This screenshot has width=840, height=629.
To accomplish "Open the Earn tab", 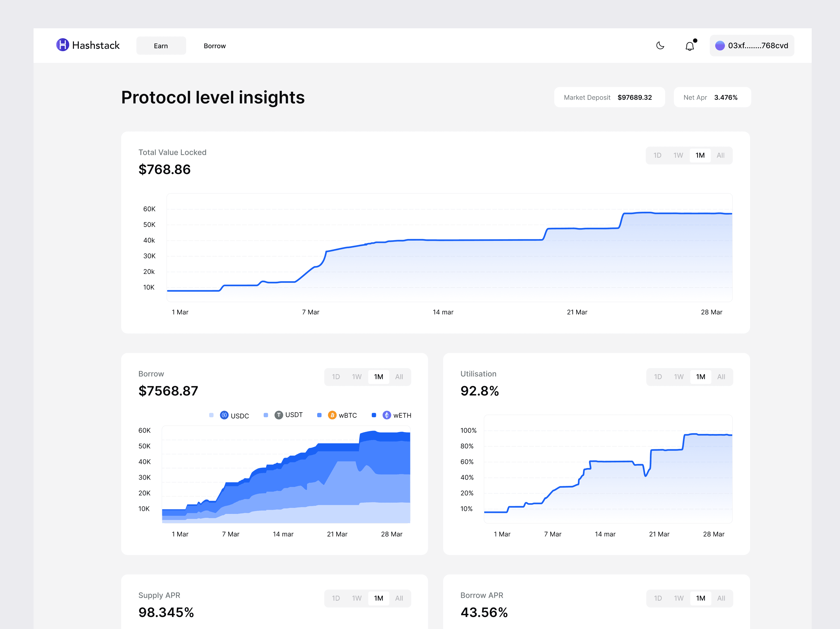I will click(x=161, y=46).
